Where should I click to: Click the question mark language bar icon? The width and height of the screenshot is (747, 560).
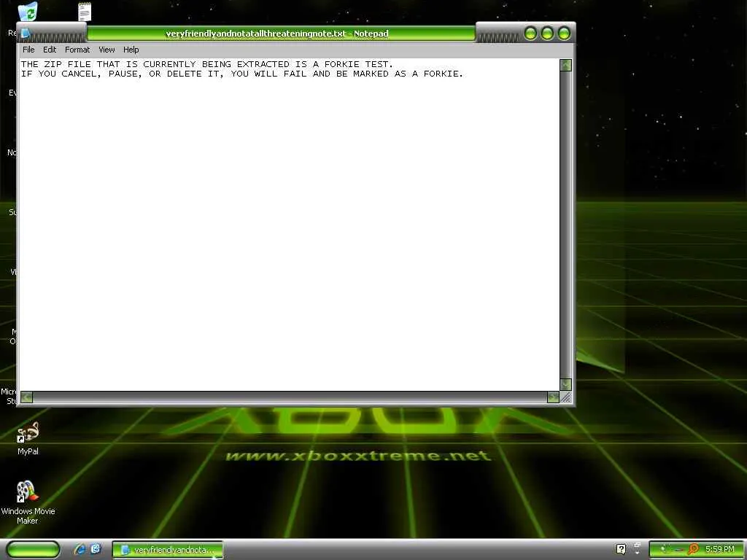click(621, 549)
